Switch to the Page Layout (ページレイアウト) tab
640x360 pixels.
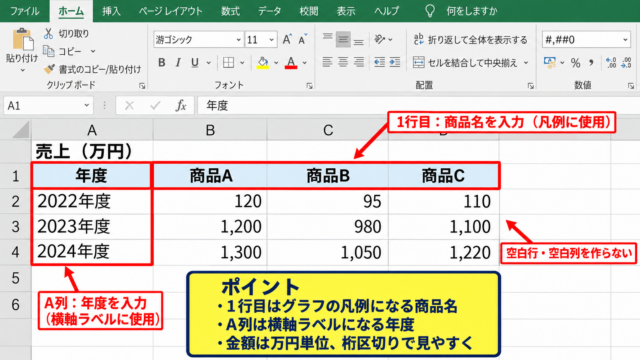pyautogui.click(x=170, y=11)
